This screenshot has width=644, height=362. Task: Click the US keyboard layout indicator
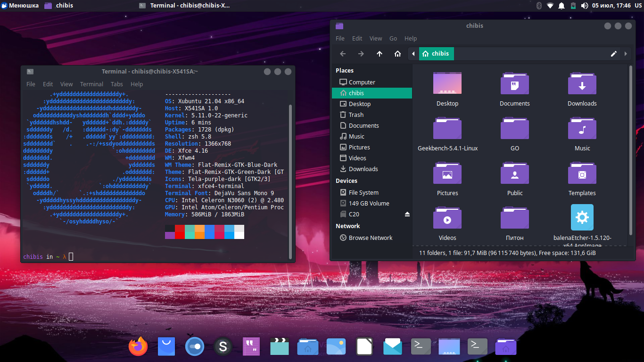coord(638,6)
